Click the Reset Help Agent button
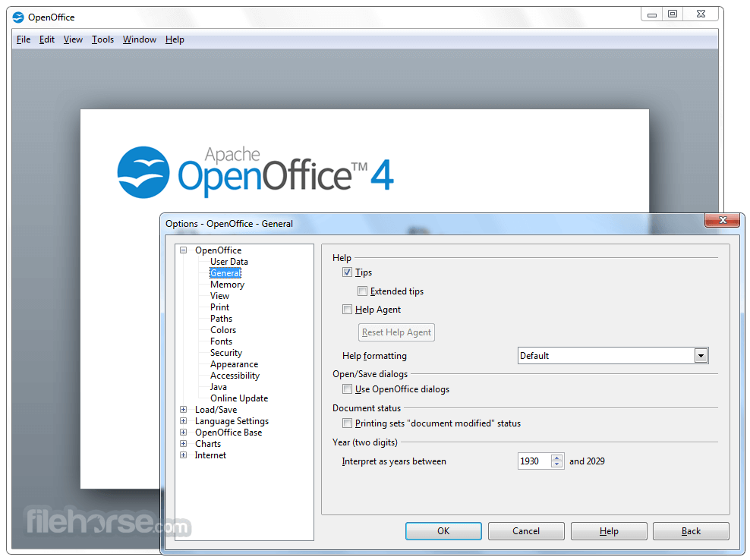The image size is (750, 560). tap(396, 332)
